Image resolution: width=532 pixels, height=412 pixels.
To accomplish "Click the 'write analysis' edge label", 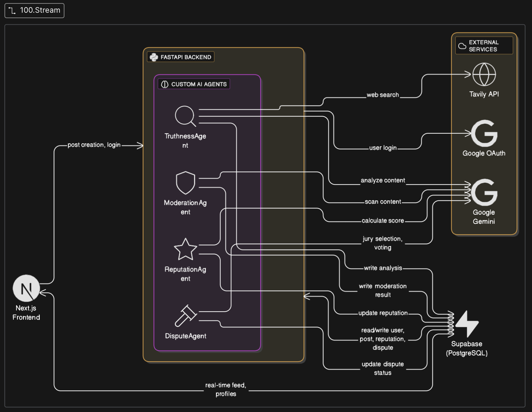I will 383,268.
